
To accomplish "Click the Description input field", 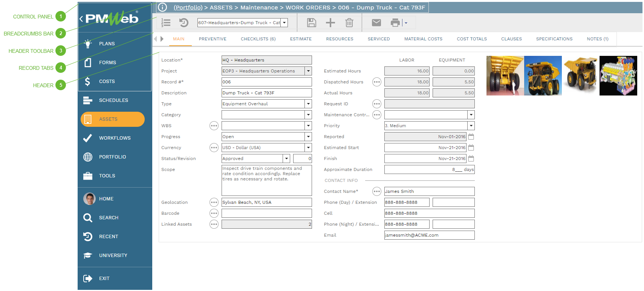I will point(266,93).
